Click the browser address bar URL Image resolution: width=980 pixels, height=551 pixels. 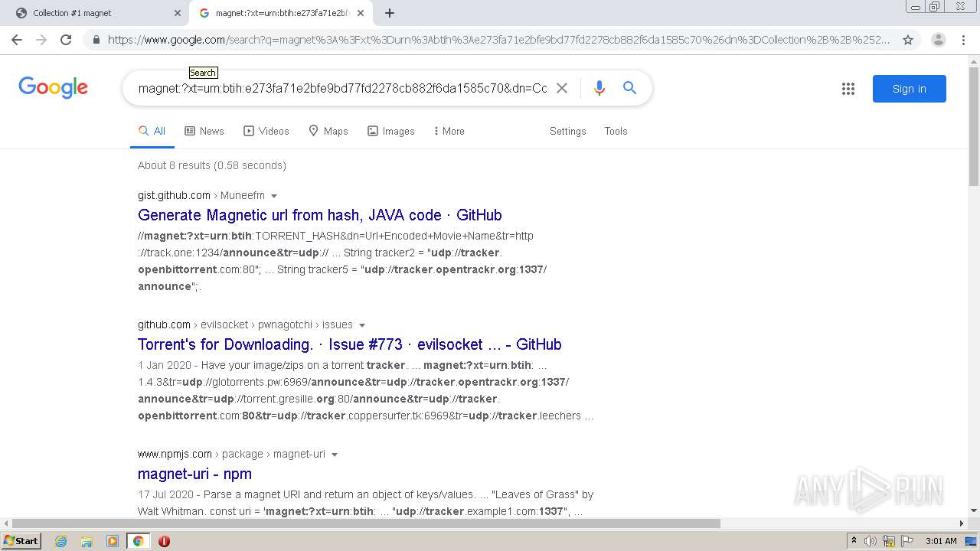tap(499, 40)
